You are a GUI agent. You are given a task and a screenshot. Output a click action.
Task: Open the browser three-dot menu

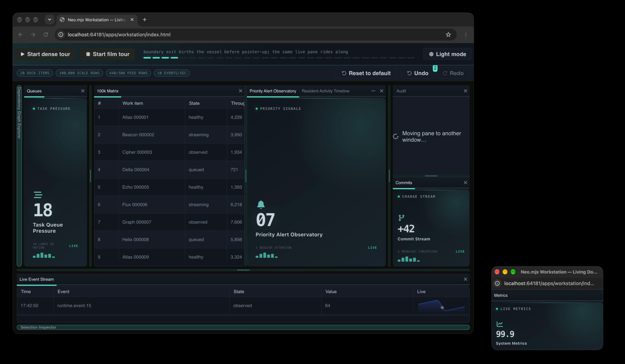click(x=466, y=35)
